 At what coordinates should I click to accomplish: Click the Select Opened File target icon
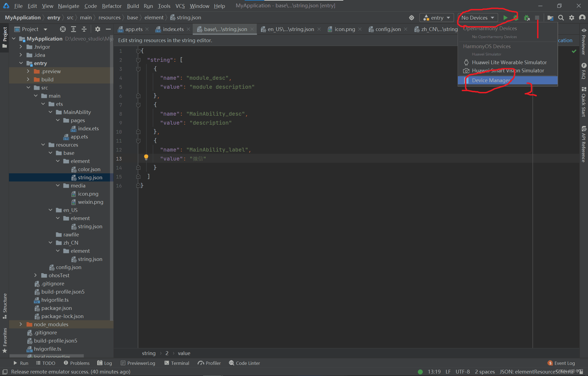[x=63, y=29]
